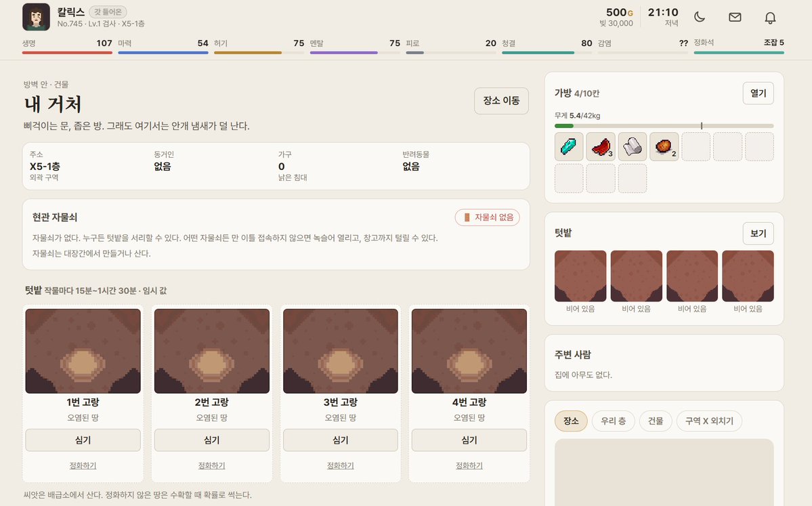The height and width of the screenshot is (506, 812).
Task: Plant in 1번 고랑 with 심기
Action: 83,440
